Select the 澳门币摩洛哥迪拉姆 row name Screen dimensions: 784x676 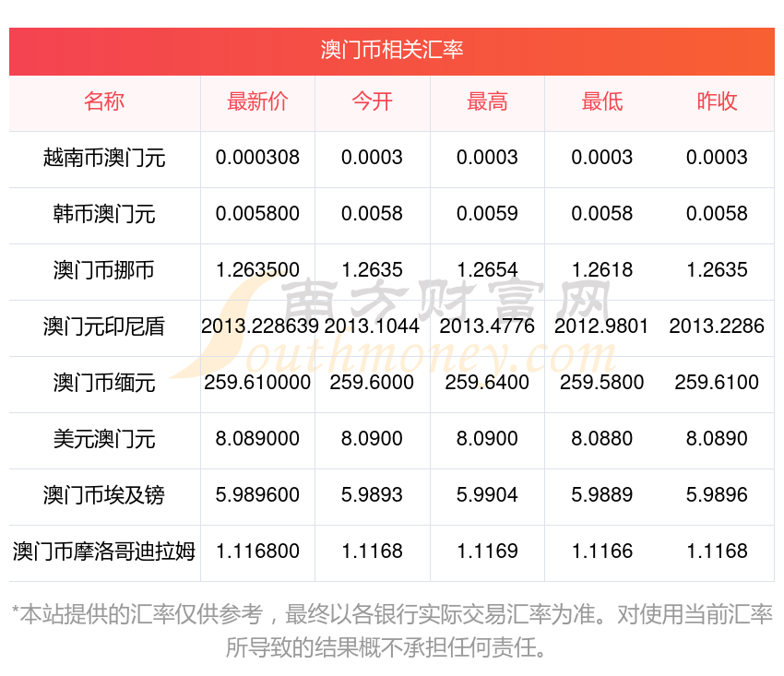[104, 551]
